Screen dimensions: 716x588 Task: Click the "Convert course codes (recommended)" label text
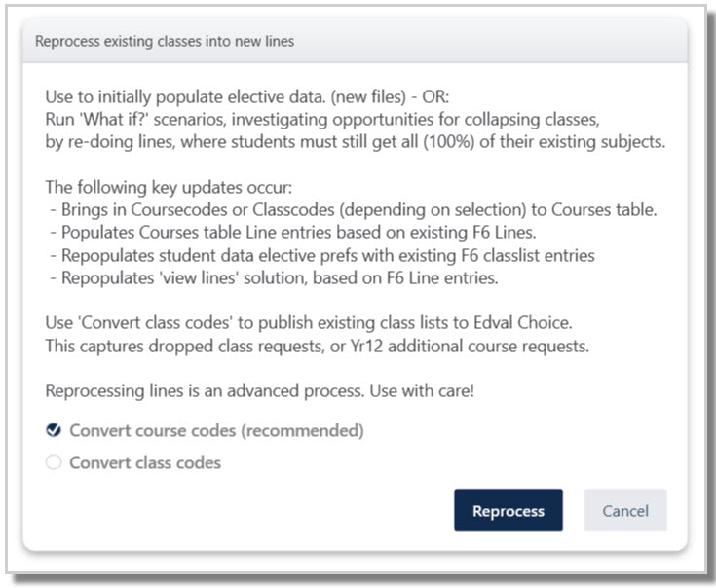216,430
